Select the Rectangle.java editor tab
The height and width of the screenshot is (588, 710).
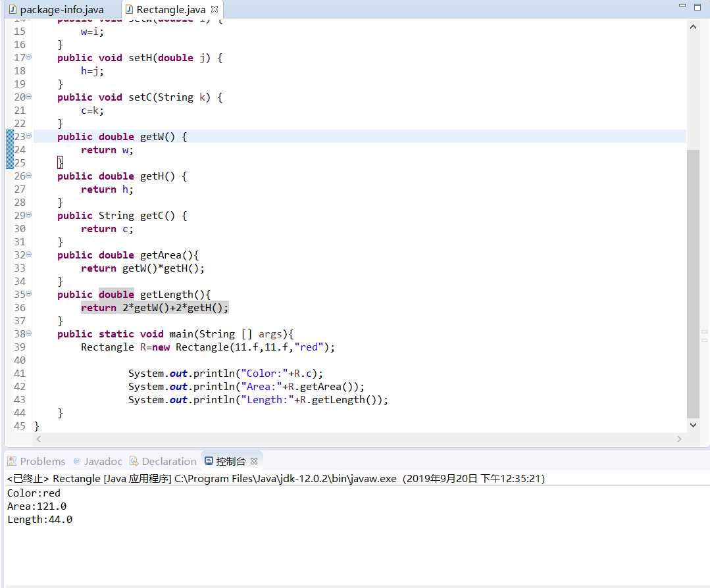170,9
